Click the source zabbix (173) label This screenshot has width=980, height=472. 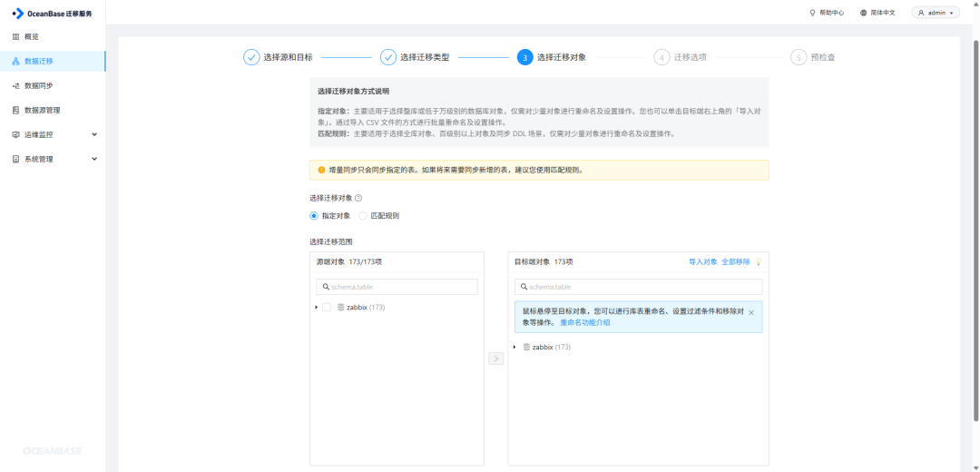(x=366, y=307)
